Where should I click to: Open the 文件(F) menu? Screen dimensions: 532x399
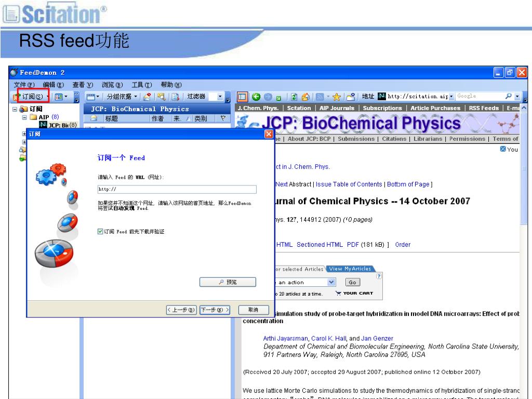point(24,85)
